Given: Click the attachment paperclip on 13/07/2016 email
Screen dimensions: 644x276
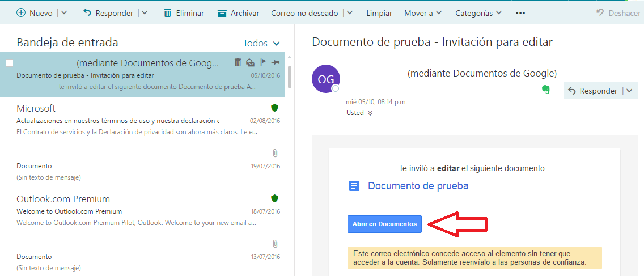Looking at the screenshot, I should [x=275, y=244].
